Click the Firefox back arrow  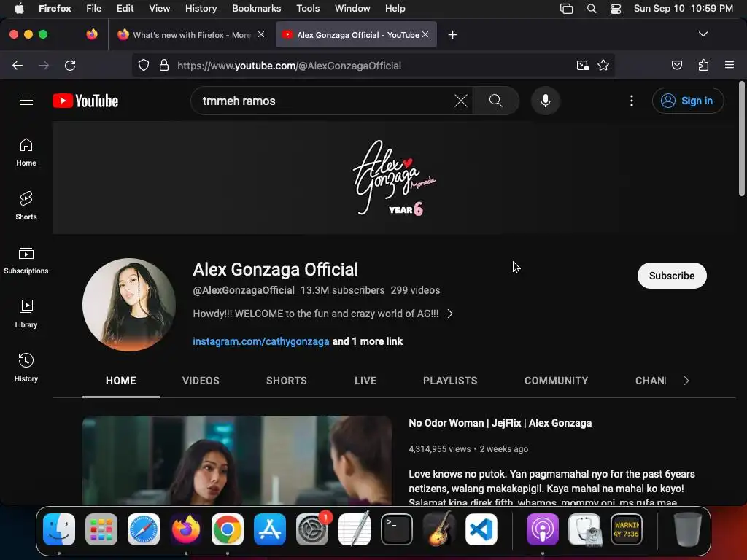[18, 65]
